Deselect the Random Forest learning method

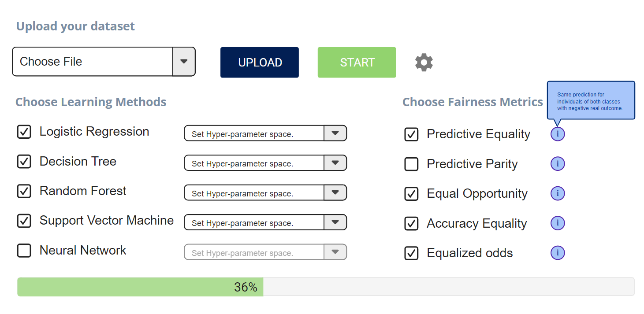[x=24, y=191]
